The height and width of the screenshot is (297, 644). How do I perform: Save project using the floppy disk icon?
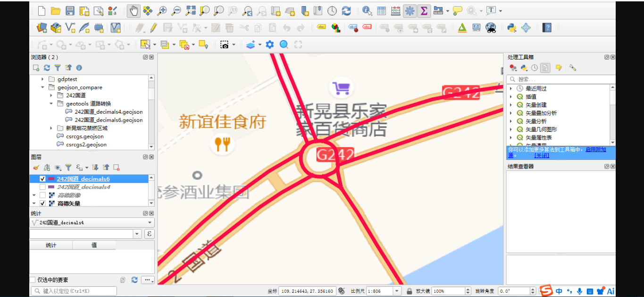70,11
